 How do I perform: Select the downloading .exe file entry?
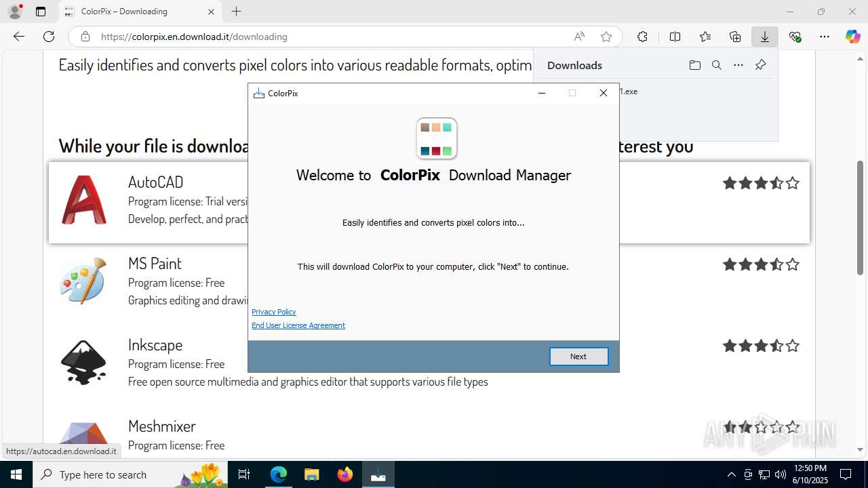tap(698, 91)
